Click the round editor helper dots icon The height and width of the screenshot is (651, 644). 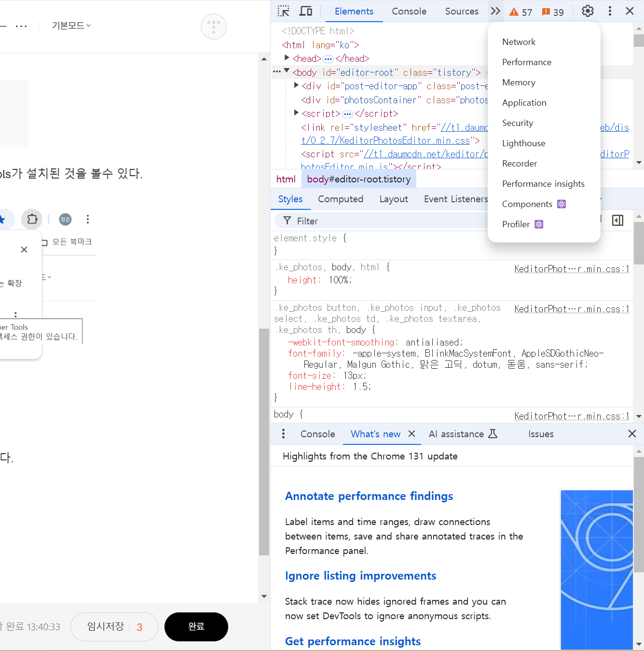tap(214, 27)
